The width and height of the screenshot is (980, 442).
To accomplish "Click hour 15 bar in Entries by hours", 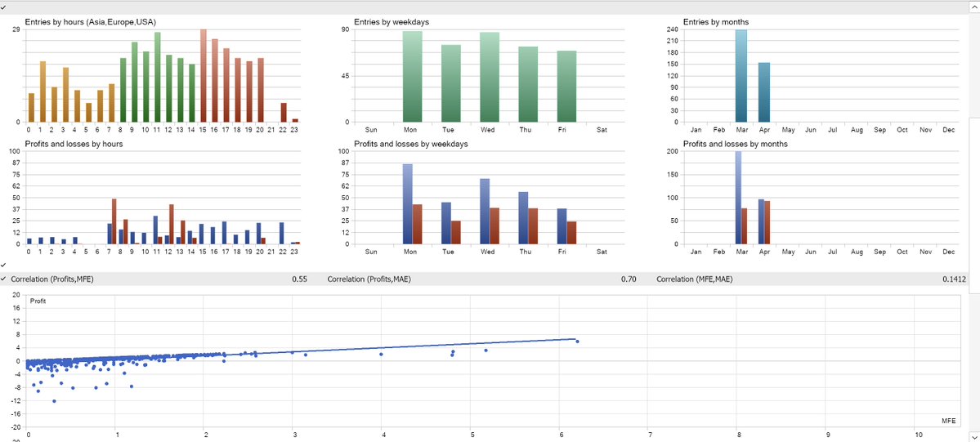I will point(204,76).
